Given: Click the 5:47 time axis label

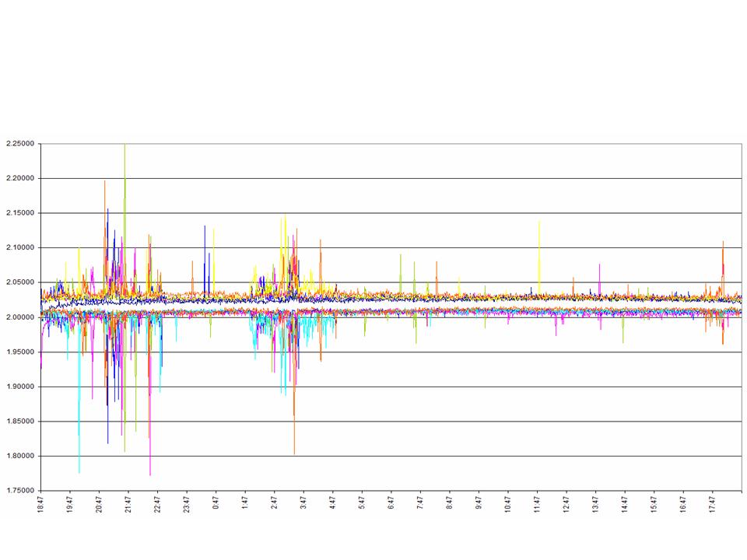Looking at the screenshot, I should pos(362,502).
